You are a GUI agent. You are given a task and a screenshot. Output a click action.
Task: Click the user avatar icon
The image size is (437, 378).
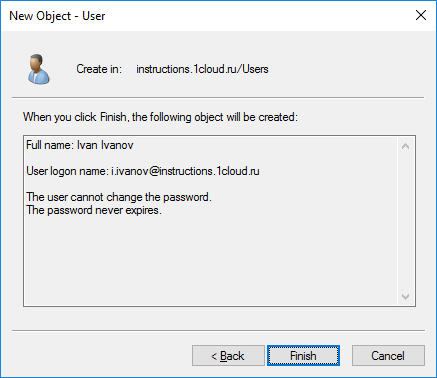tap(39, 69)
